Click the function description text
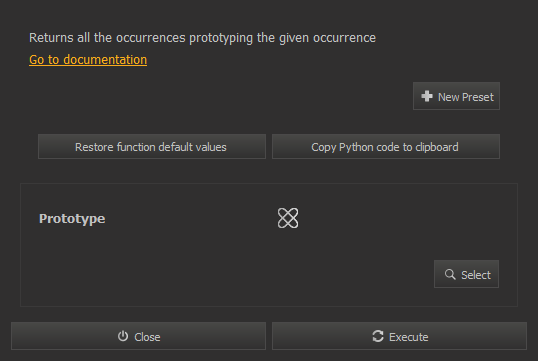This screenshot has width=538, height=361. tap(202, 38)
